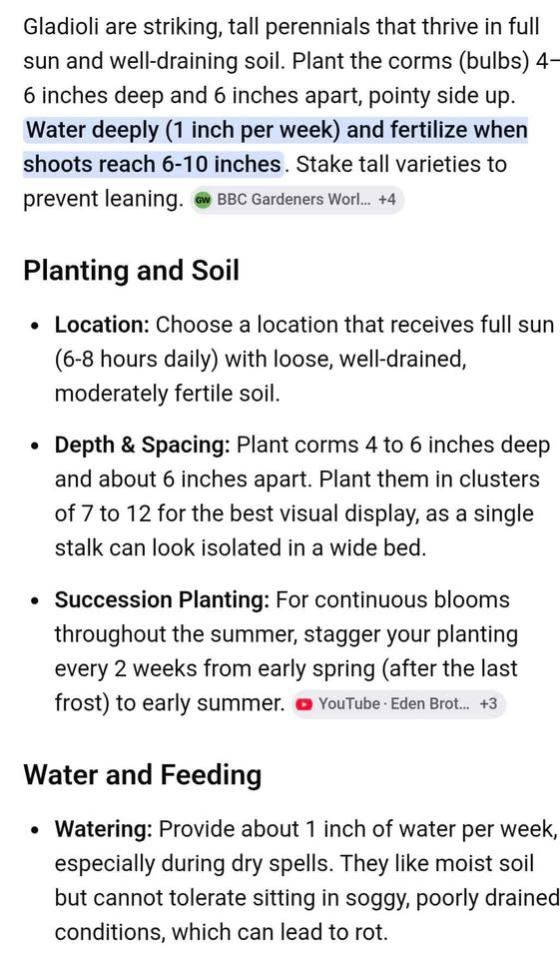This screenshot has height=959, width=560.
Task: Click the red YouTube play icon
Action: click(303, 704)
